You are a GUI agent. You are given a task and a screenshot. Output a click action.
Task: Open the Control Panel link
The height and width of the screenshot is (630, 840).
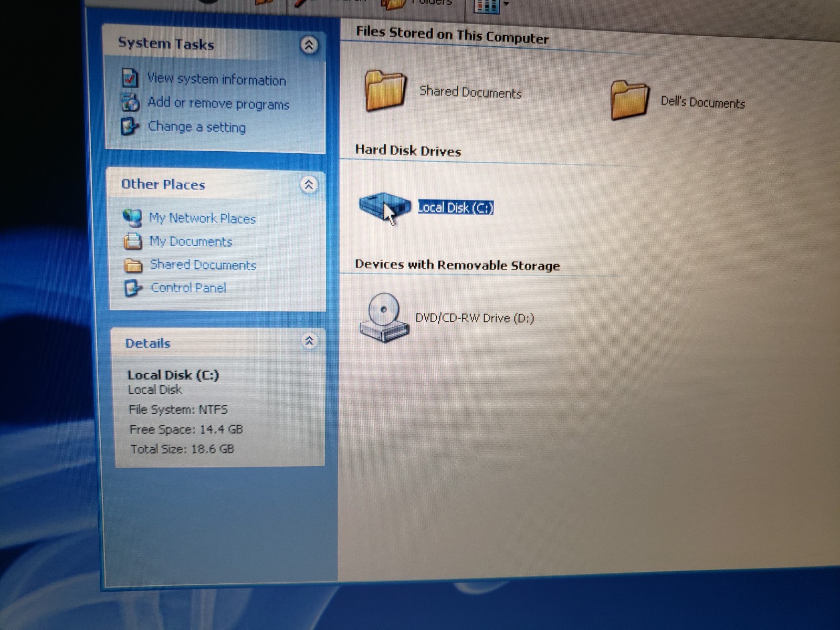pyautogui.click(x=188, y=288)
